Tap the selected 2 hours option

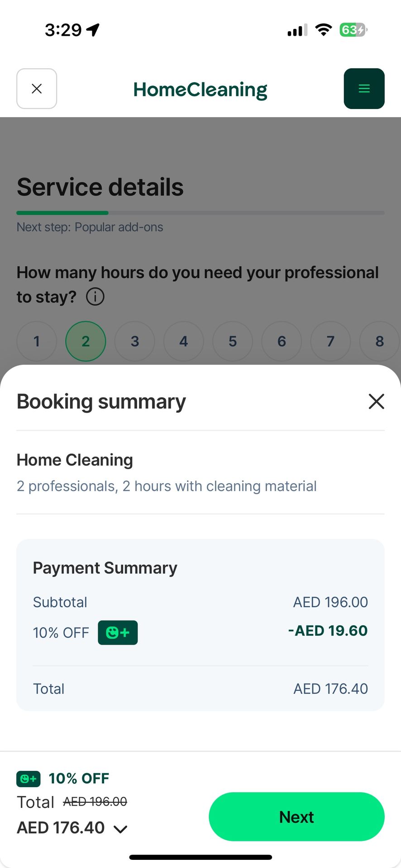[x=86, y=341]
